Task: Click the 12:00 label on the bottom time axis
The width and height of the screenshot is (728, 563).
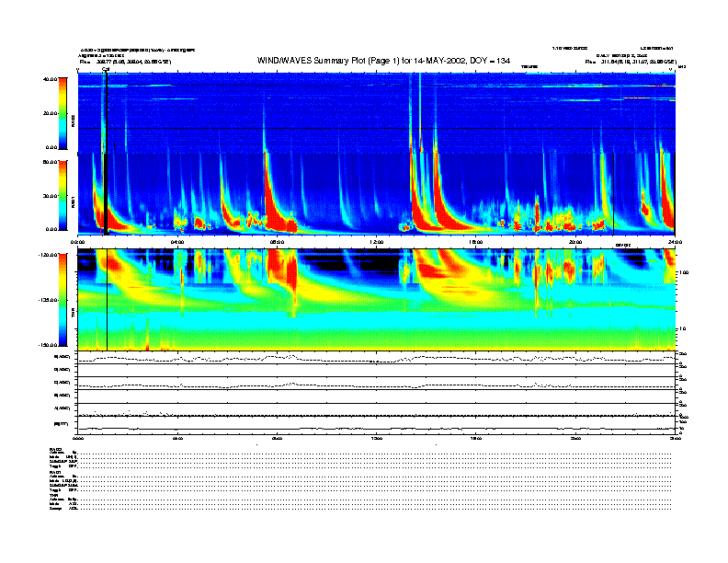Action: pyautogui.click(x=377, y=438)
